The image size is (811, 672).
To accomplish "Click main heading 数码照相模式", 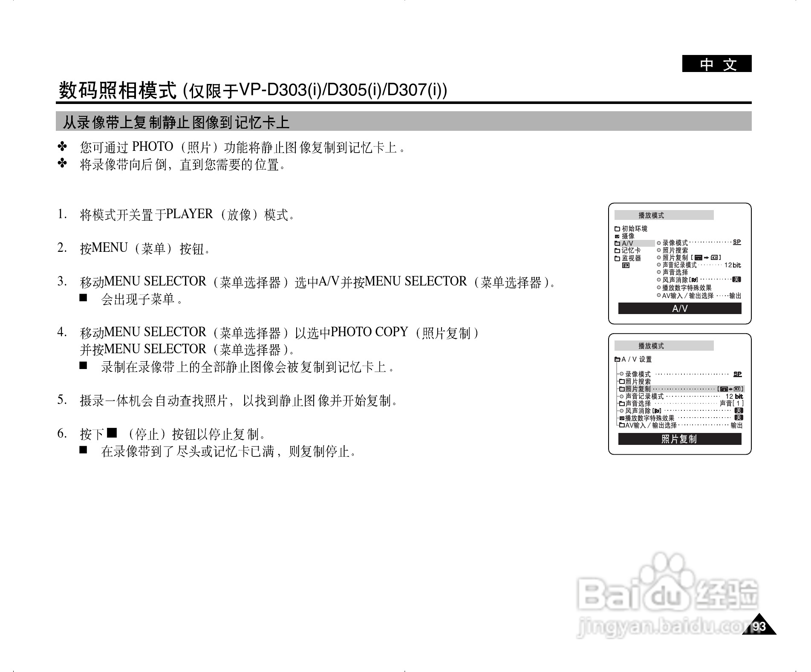I will 117,90.
